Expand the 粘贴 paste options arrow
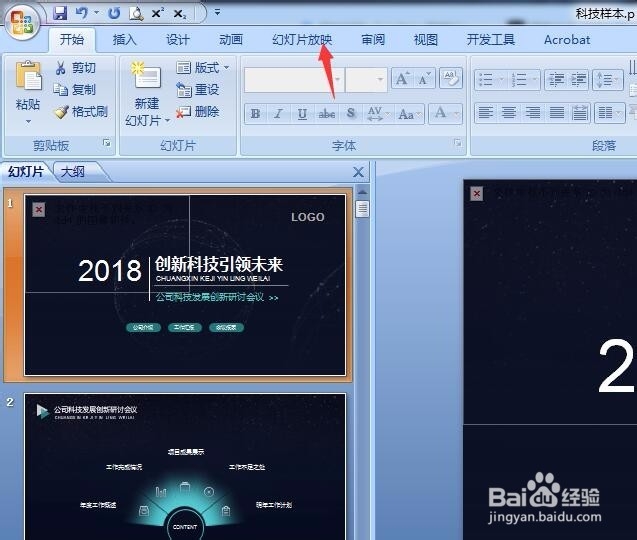637x540 pixels. [28, 121]
